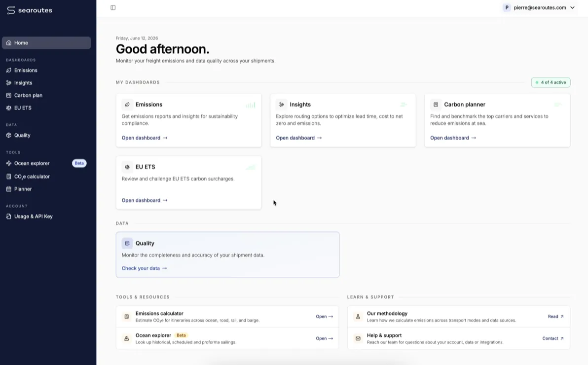Click the Quality icon in the sidebar
This screenshot has height=365, width=588.
click(8, 135)
